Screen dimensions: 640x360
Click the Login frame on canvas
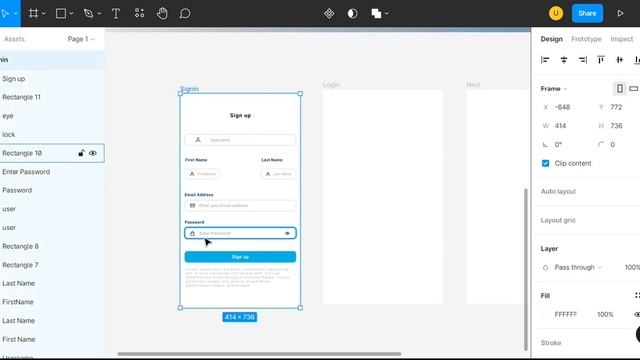pyautogui.click(x=383, y=197)
